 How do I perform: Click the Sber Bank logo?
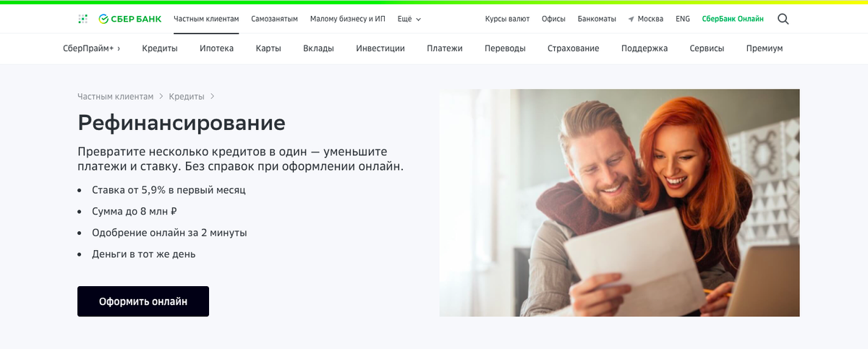(x=130, y=19)
